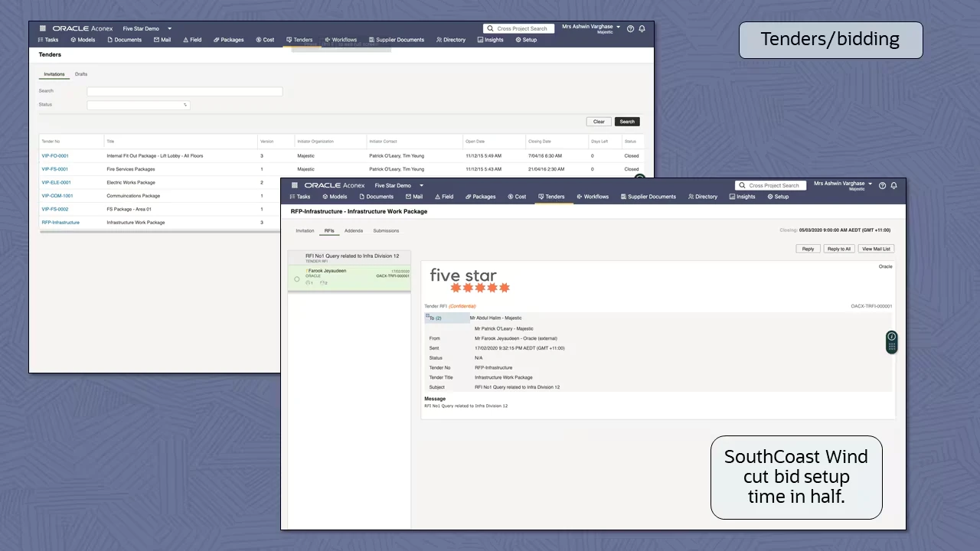Open the Status dropdown in Tenders search
Image resolution: width=980 pixels, height=551 pixels.
click(x=139, y=105)
